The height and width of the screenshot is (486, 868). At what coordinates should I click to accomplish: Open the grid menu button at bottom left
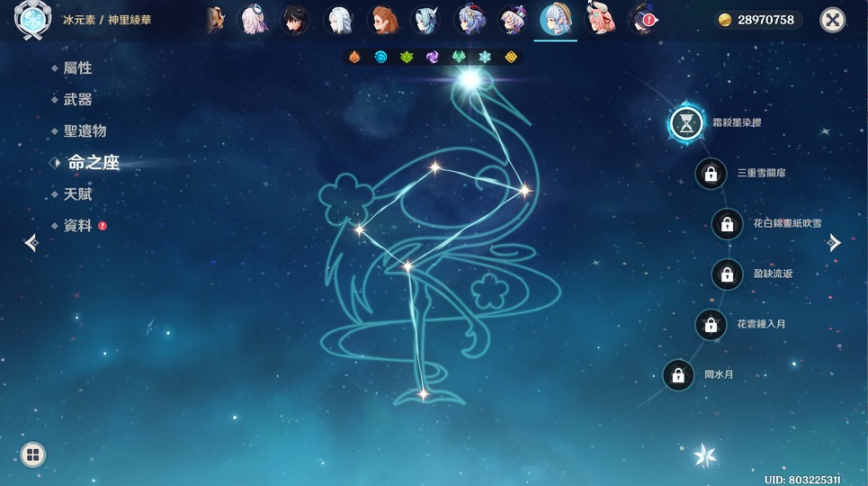click(32, 454)
